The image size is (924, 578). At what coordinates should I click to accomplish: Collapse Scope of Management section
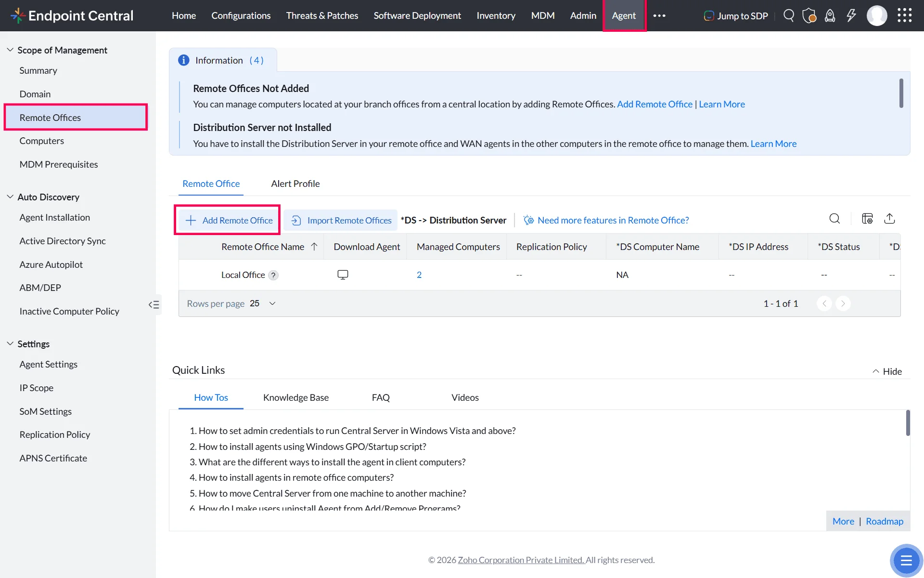pyautogui.click(x=10, y=50)
